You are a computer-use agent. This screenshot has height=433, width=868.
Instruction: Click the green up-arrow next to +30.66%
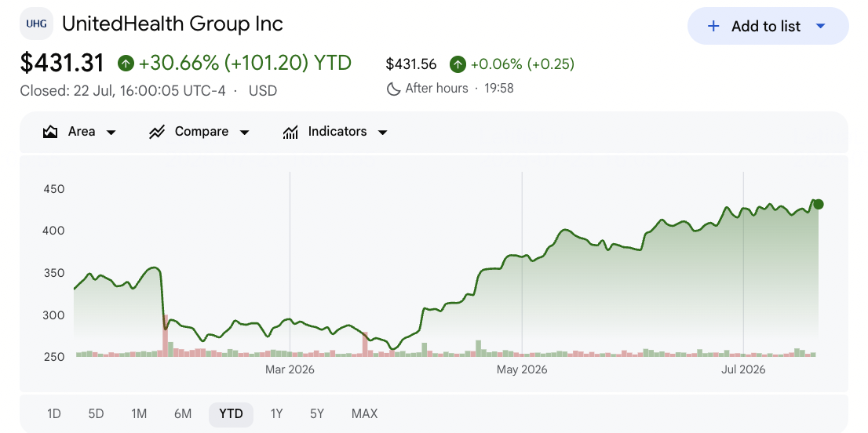pos(126,64)
